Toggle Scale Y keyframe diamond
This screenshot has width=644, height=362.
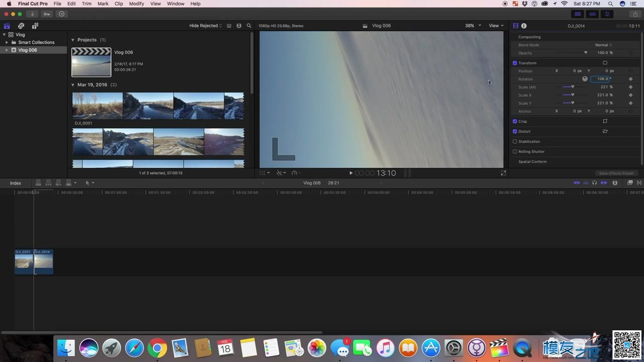coord(630,103)
